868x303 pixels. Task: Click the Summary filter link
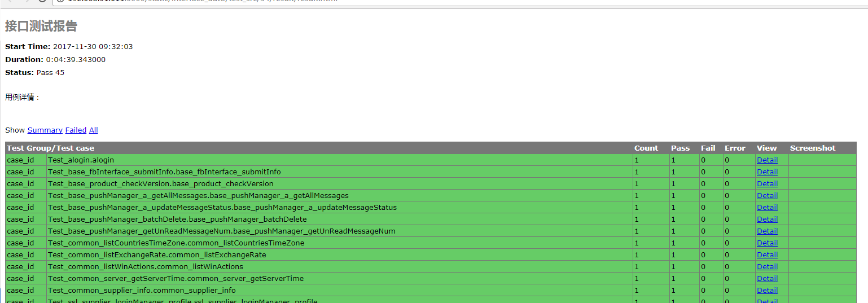[45, 130]
